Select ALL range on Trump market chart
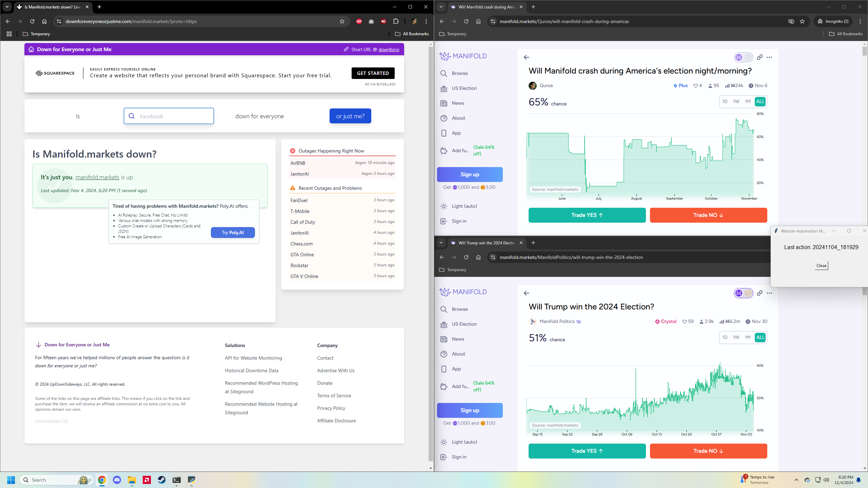 760,337
